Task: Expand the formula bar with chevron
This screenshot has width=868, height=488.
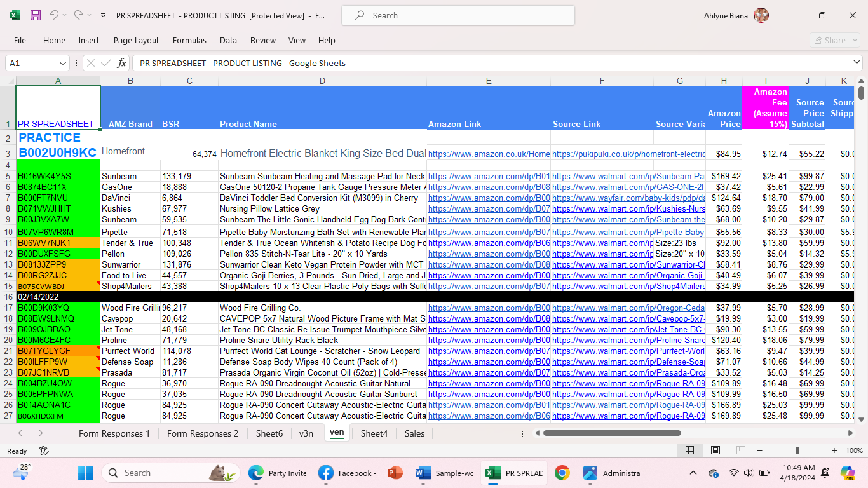Action: coord(857,62)
